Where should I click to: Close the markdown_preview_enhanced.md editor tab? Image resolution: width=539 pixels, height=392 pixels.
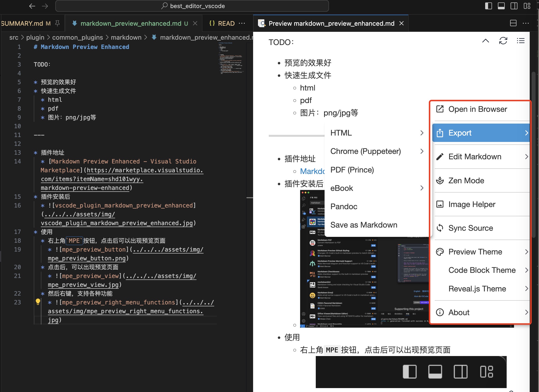pyautogui.click(x=195, y=23)
